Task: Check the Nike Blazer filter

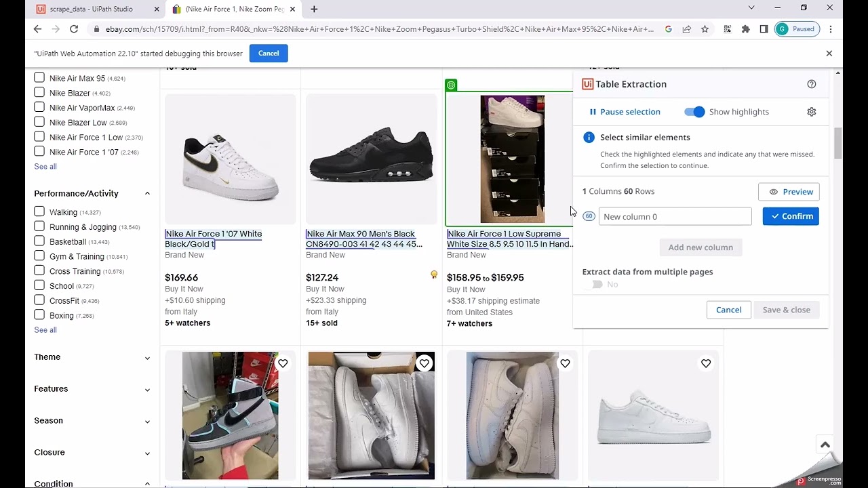Action: (39, 93)
